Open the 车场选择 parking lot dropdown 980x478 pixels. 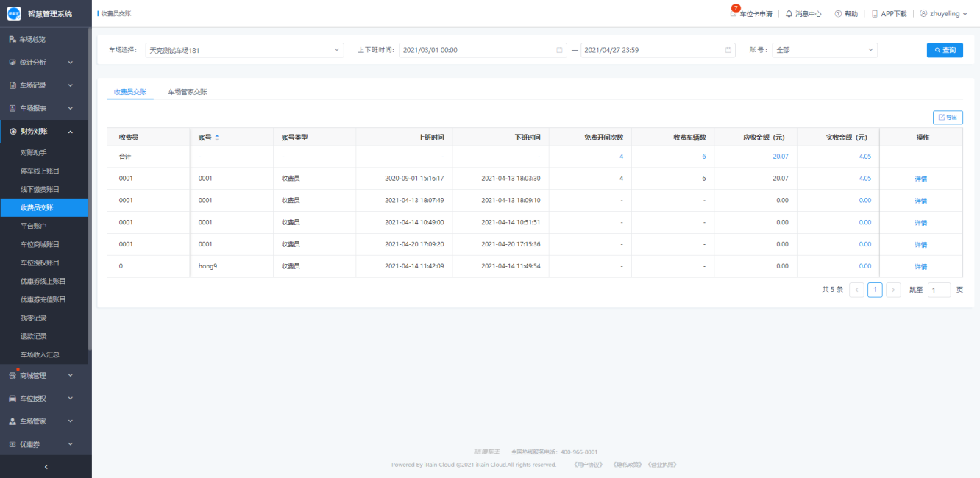(x=244, y=50)
